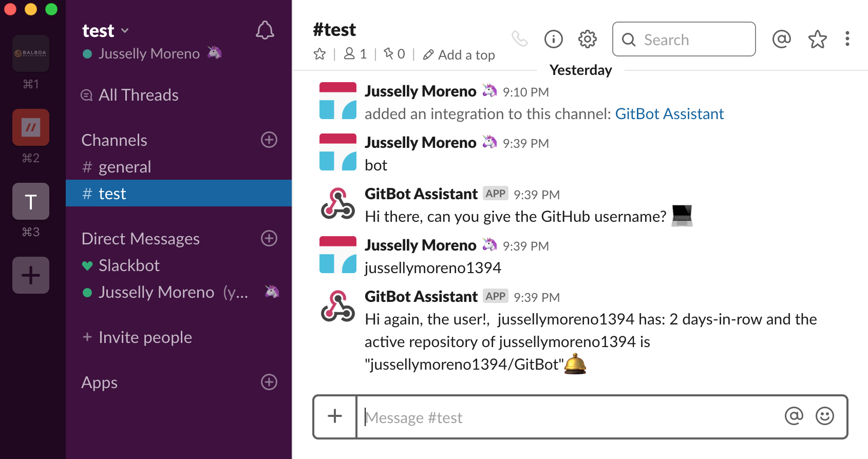
Task: Click the 9:39 PM timestamp on jussellymoreno1394 message
Action: [526, 246]
